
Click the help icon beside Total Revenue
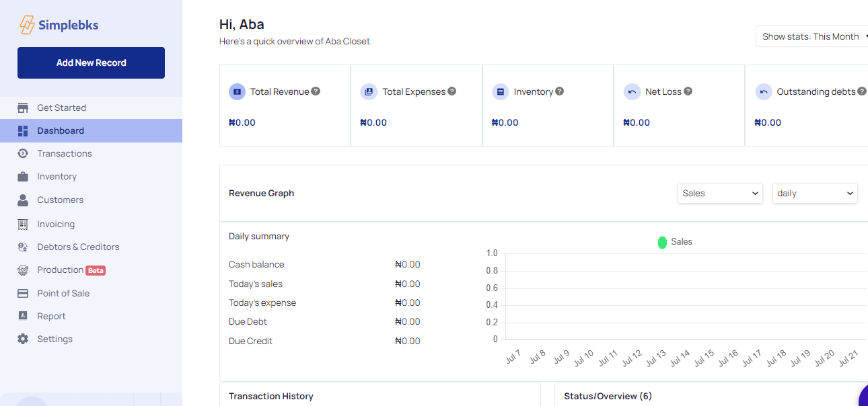pos(316,91)
